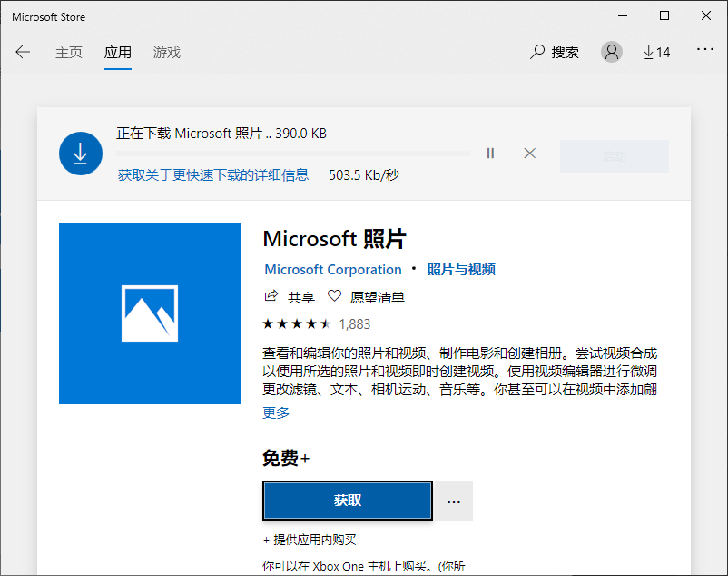Open the top-right See more menu
The width and height of the screenshot is (728, 576).
704,49
